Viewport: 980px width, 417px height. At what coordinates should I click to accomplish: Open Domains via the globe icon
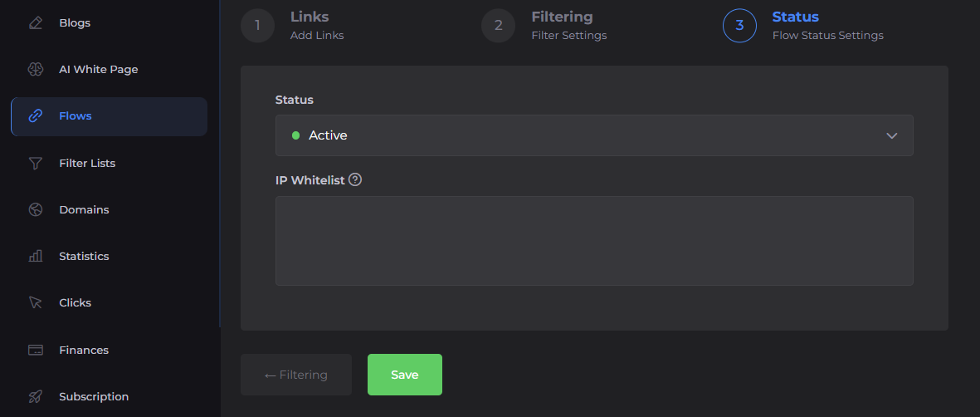coord(35,210)
